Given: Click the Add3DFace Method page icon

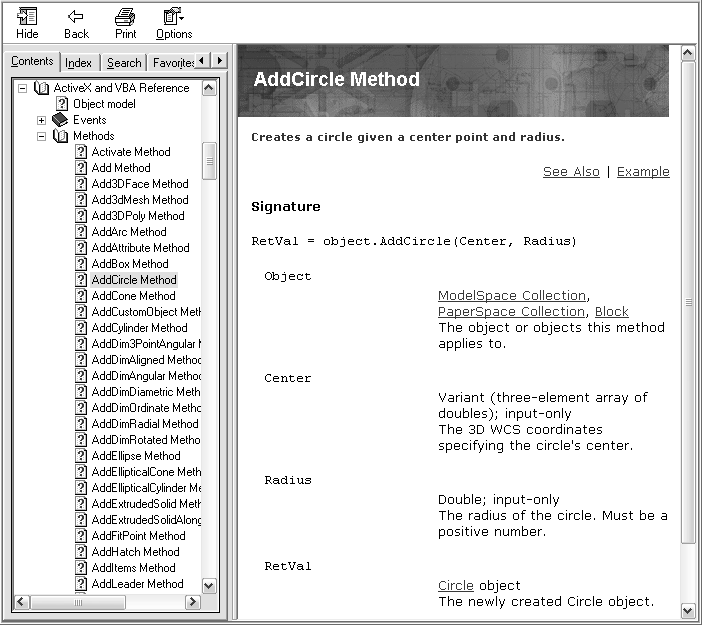Looking at the screenshot, I should [81, 184].
